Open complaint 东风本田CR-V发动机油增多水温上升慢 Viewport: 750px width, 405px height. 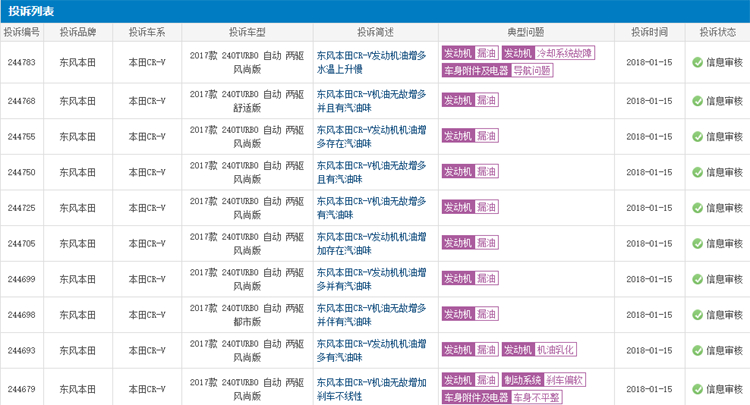coord(371,62)
